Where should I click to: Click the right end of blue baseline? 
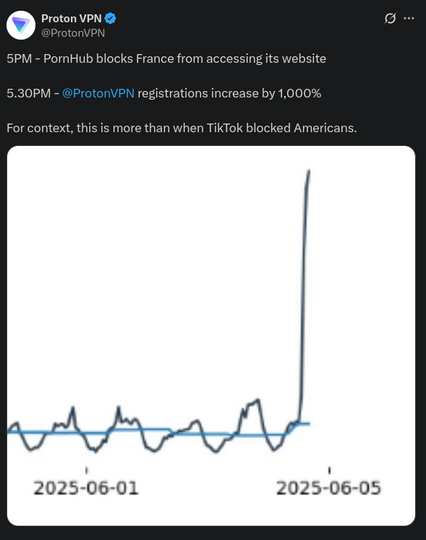coord(308,424)
